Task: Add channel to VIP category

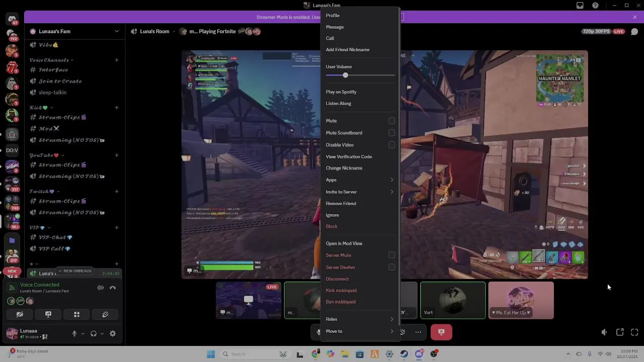Action: 117,227
